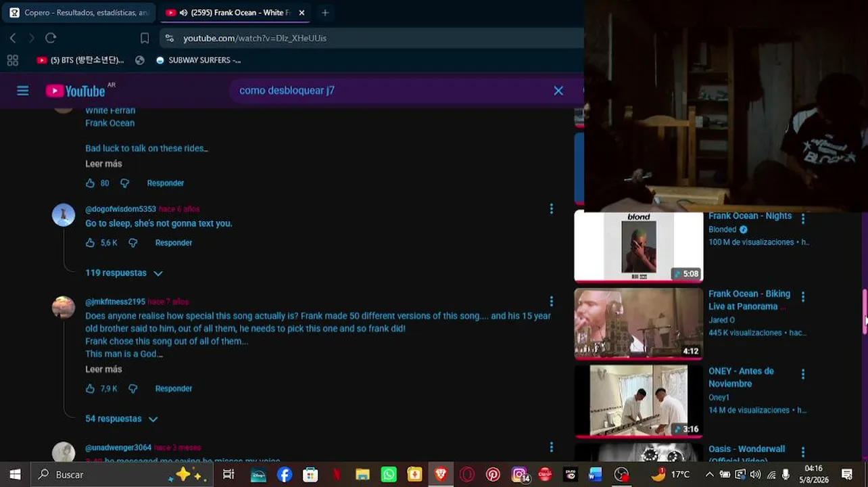Open Pinterest from the taskbar
This screenshot has width=868, height=487.
(493, 475)
